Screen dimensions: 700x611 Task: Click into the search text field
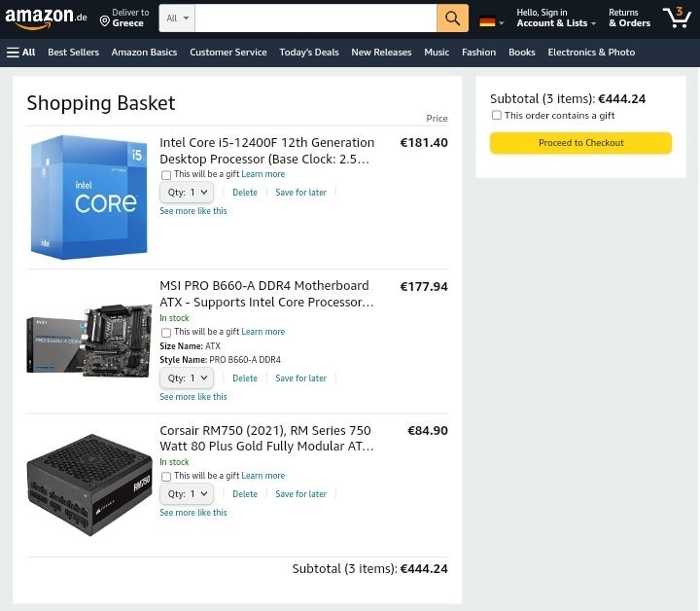click(316, 18)
